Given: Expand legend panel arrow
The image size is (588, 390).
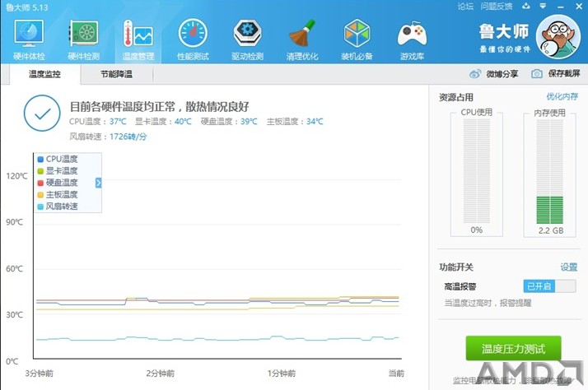Looking at the screenshot, I should pyautogui.click(x=98, y=183).
